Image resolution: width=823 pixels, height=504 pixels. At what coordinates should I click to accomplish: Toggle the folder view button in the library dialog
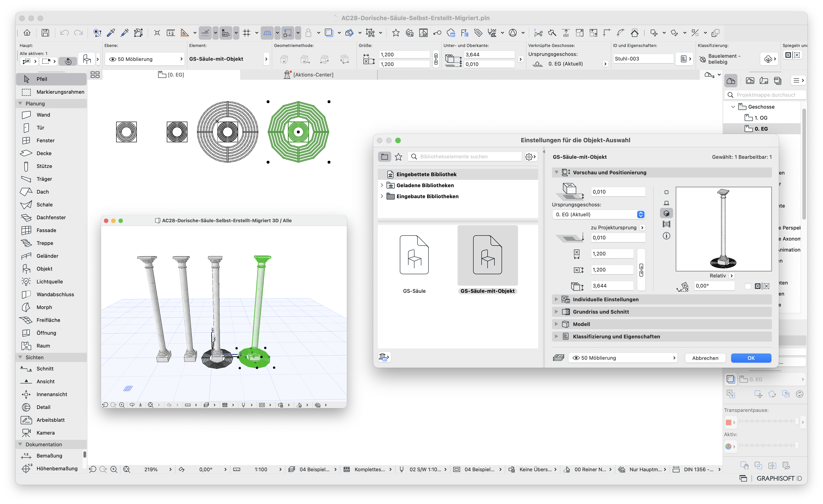coord(385,157)
